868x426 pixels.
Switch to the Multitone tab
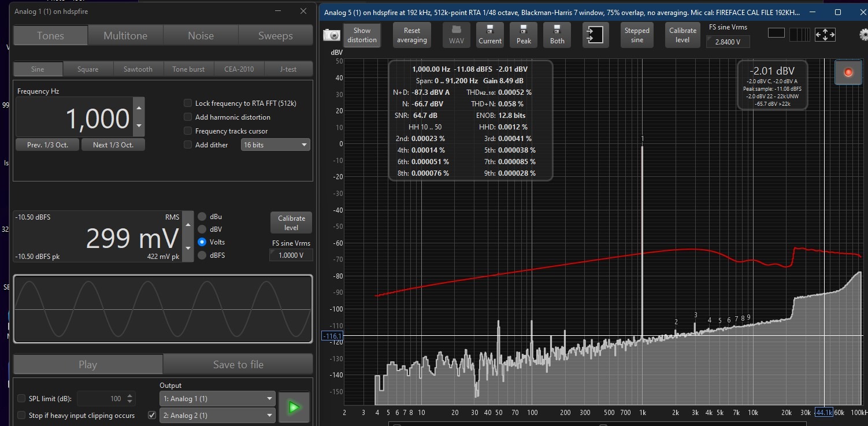(x=125, y=35)
